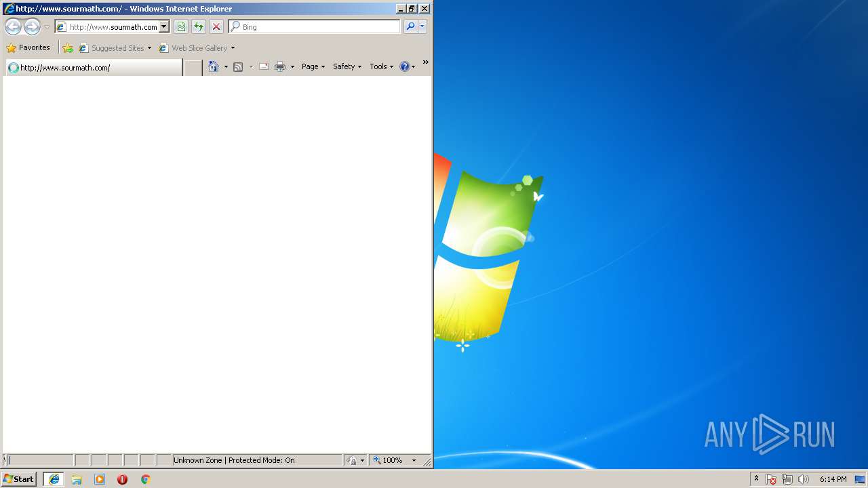Click the Internet Explorer title bar icon
Image resolution: width=868 pixels, height=488 pixels.
[x=9, y=9]
